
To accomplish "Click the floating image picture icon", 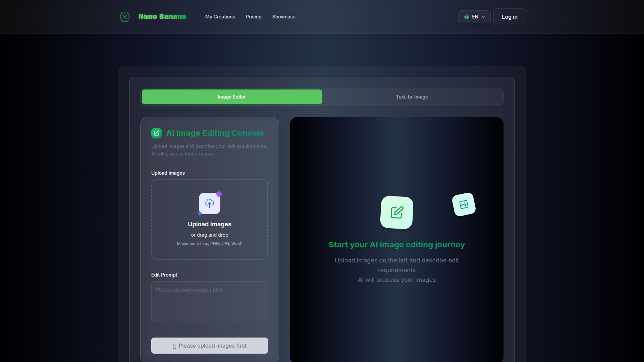I will tap(464, 204).
